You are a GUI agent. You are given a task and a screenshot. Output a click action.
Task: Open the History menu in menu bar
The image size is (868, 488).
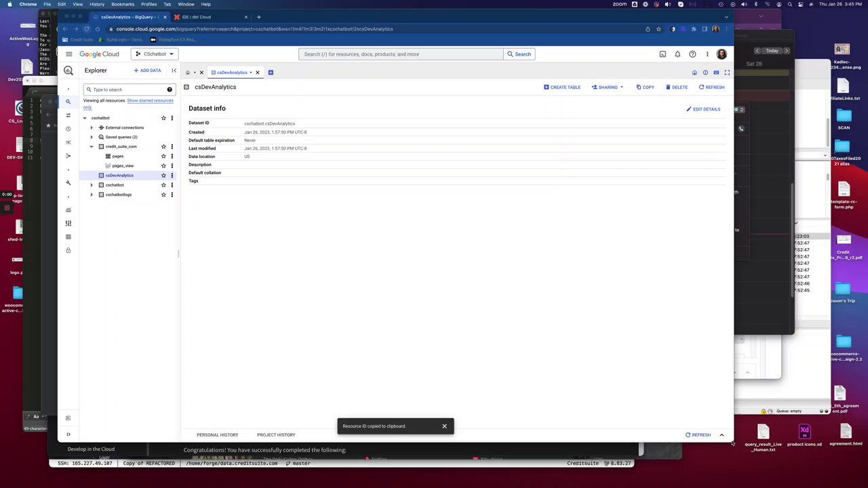click(x=97, y=4)
